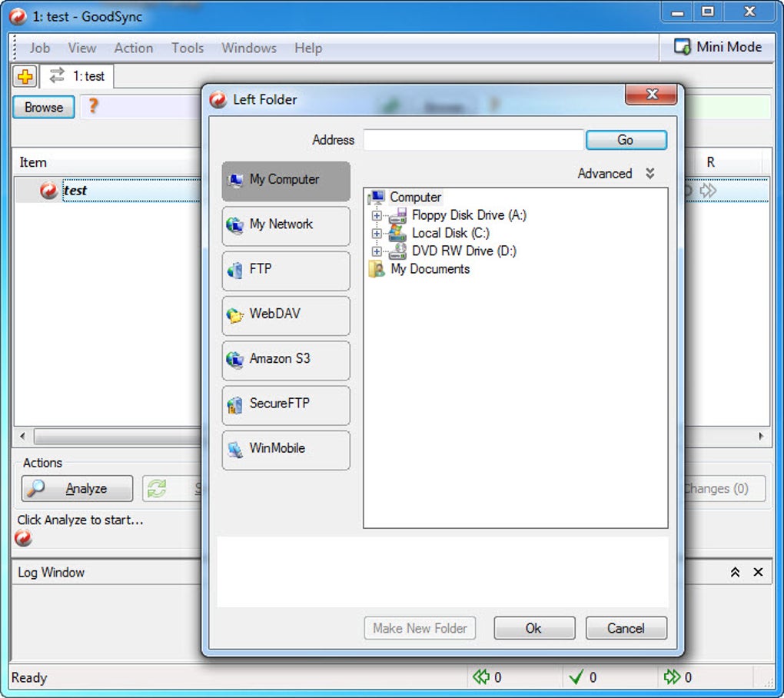This screenshot has height=698, width=784.
Task: Click the Floppy Disk Drive icon
Action: click(x=397, y=215)
